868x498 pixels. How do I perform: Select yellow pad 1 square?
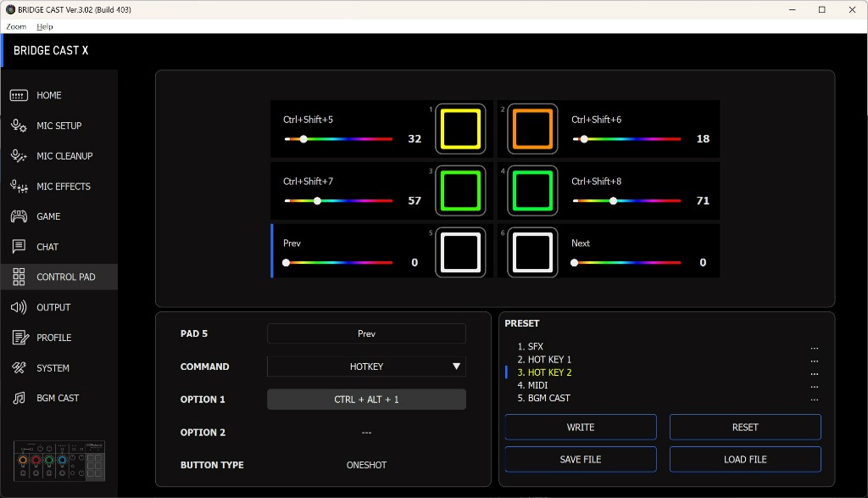[x=460, y=129]
